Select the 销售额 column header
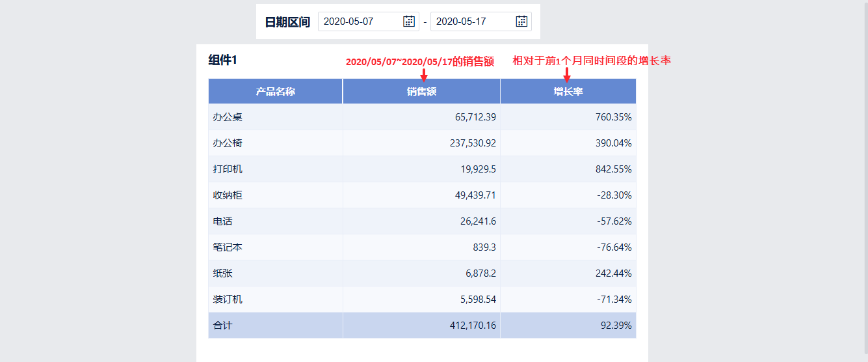The width and height of the screenshot is (868, 362). (x=421, y=91)
